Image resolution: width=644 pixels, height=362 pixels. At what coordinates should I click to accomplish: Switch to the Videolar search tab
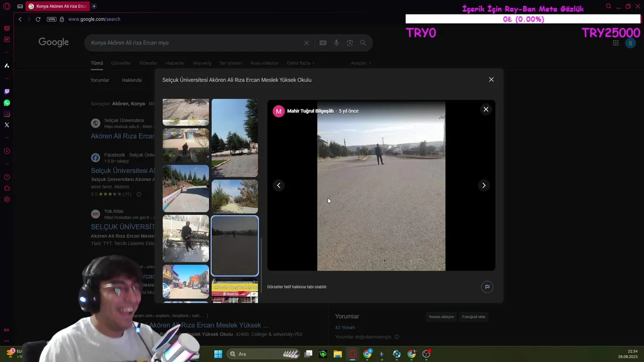pyautogui.click(x=148, y=63)
